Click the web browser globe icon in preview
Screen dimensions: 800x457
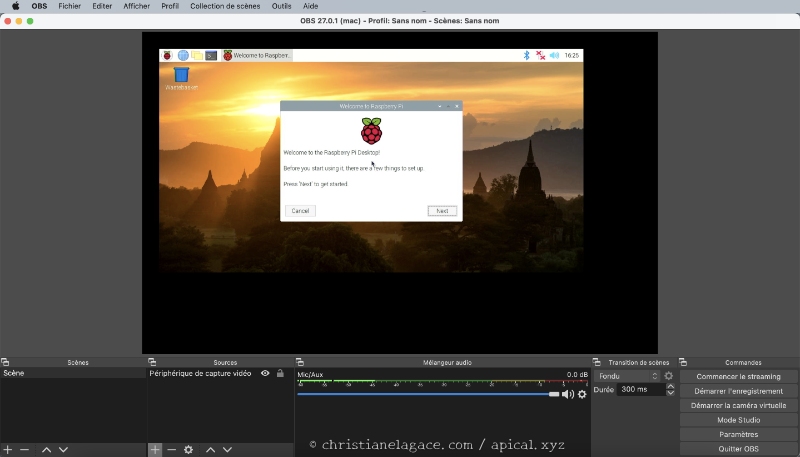point(183,55)
